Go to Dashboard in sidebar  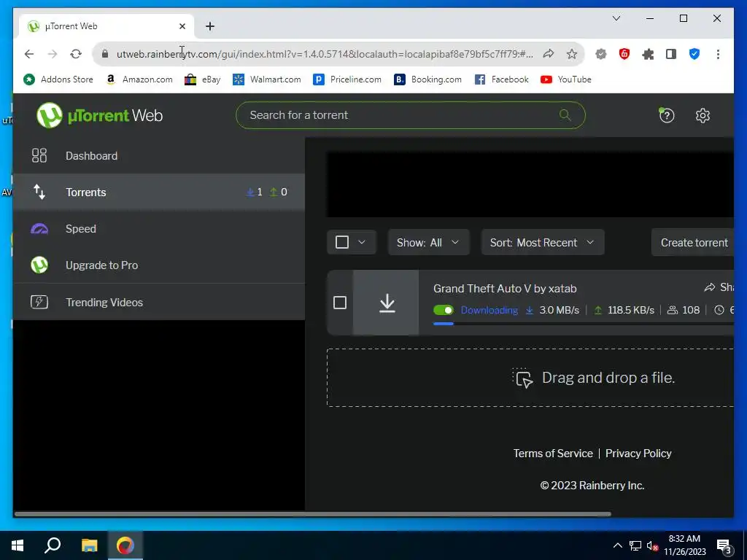159,156
